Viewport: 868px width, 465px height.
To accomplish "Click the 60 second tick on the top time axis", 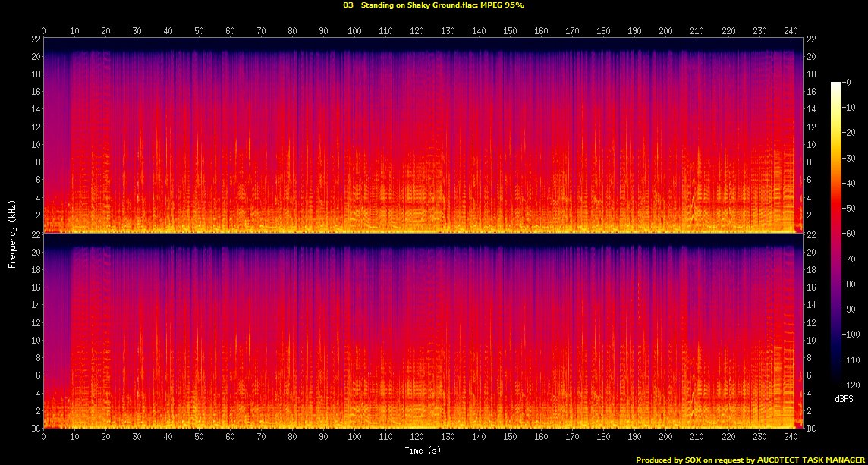I will pyautogui.click(x=230, y=31).
